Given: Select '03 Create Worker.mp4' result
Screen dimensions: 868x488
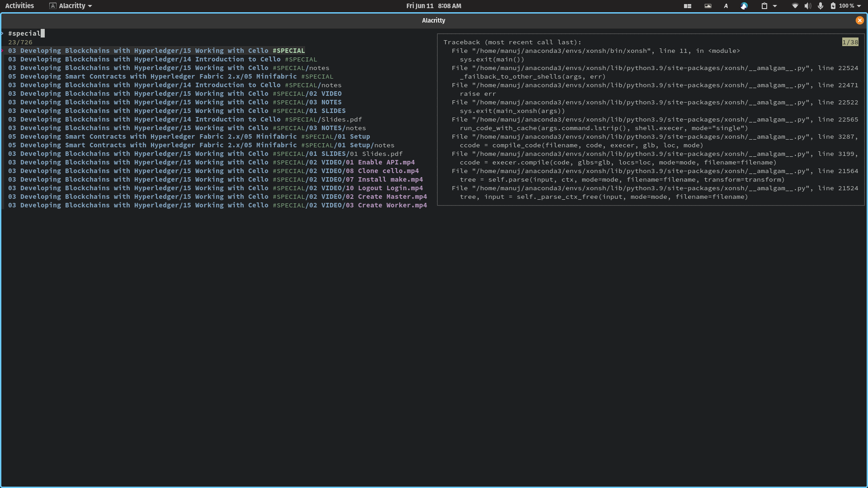Looking at the screenshot, I should [217, 205].
